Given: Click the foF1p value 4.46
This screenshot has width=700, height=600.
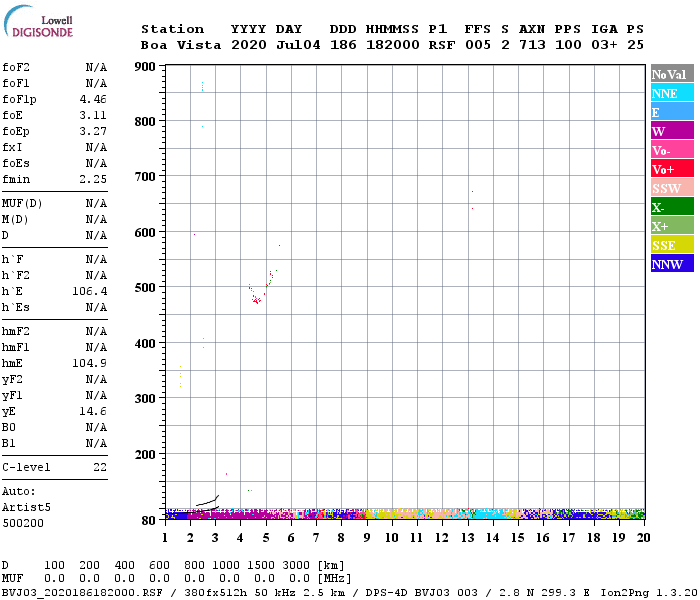Looking at the screenshot, I should pyautogui.click(x=93, y=99).
